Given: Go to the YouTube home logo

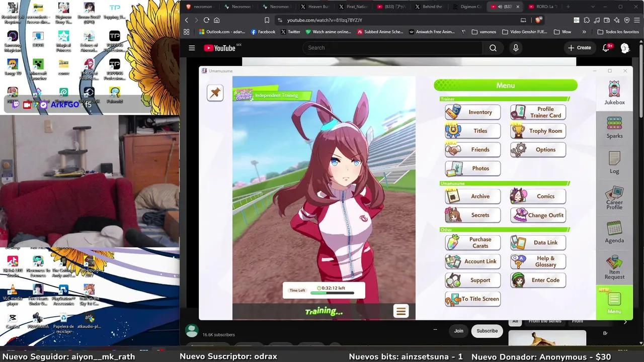Looking at the screenshot, I should [x=220, y=48].
